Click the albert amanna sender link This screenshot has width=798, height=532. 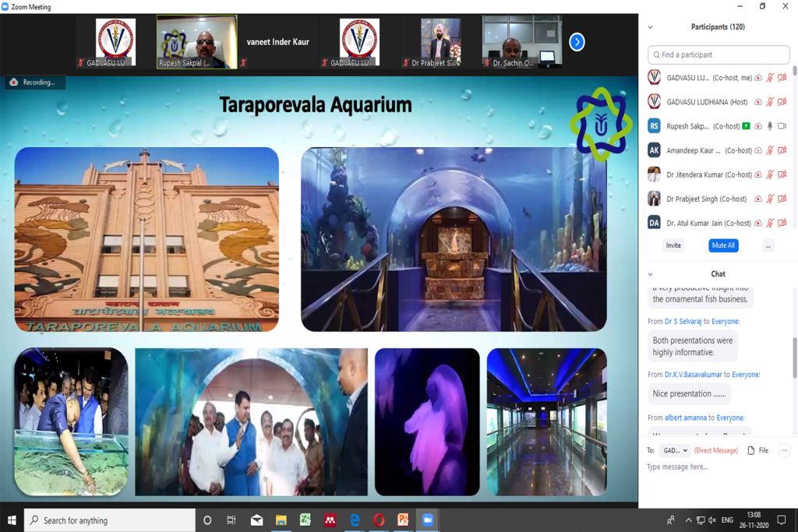click(x=686, y=417)
